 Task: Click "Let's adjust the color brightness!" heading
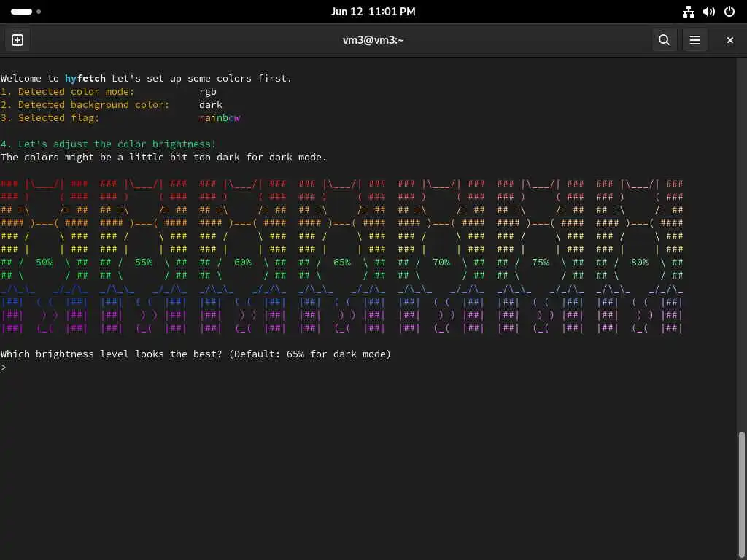click(x=108, y=144)
